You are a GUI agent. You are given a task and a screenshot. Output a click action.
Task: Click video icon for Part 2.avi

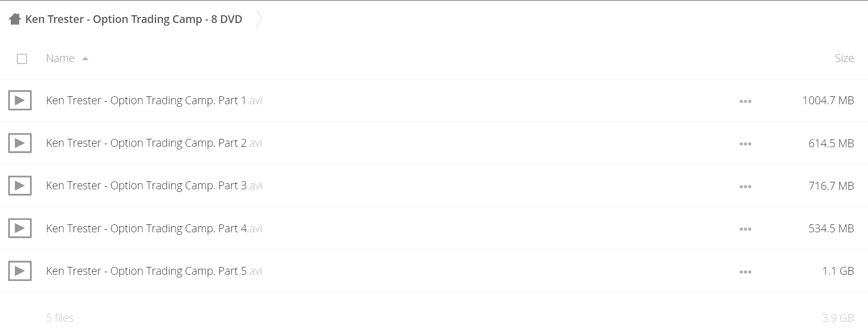(20, 143)
